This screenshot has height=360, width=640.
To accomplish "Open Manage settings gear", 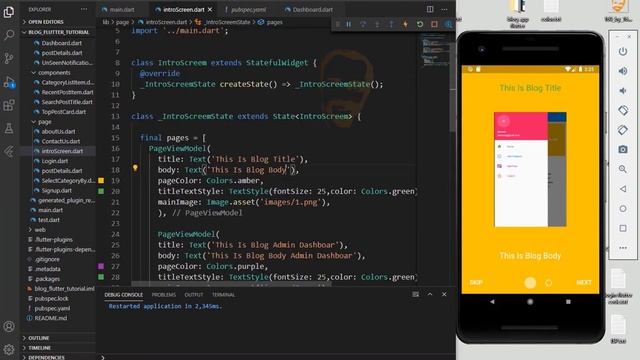I will tap(9, 349).
